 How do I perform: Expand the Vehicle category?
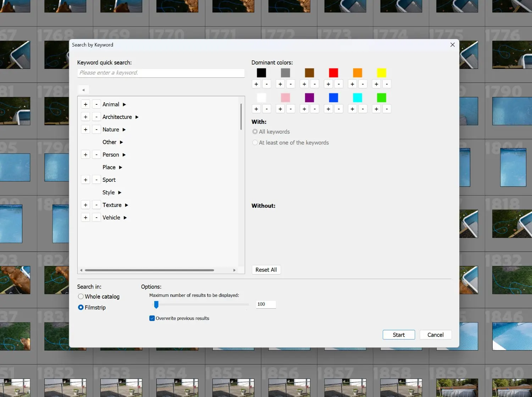(125, 217)
